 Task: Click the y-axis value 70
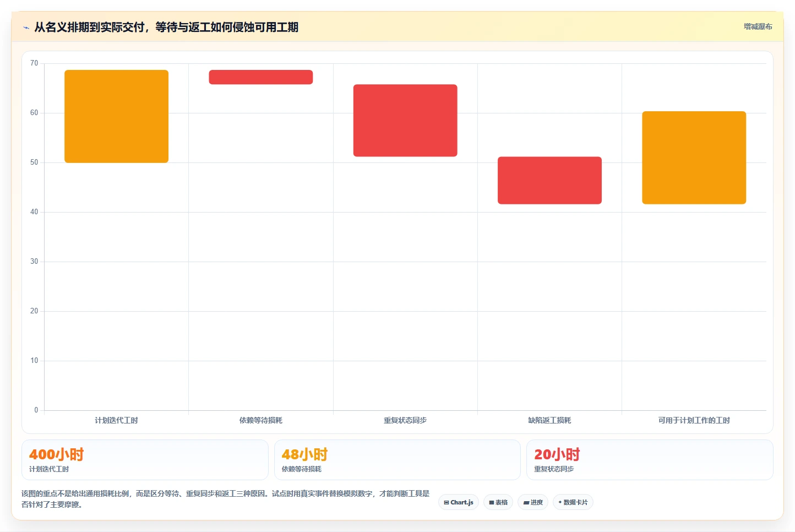(34, 63)
